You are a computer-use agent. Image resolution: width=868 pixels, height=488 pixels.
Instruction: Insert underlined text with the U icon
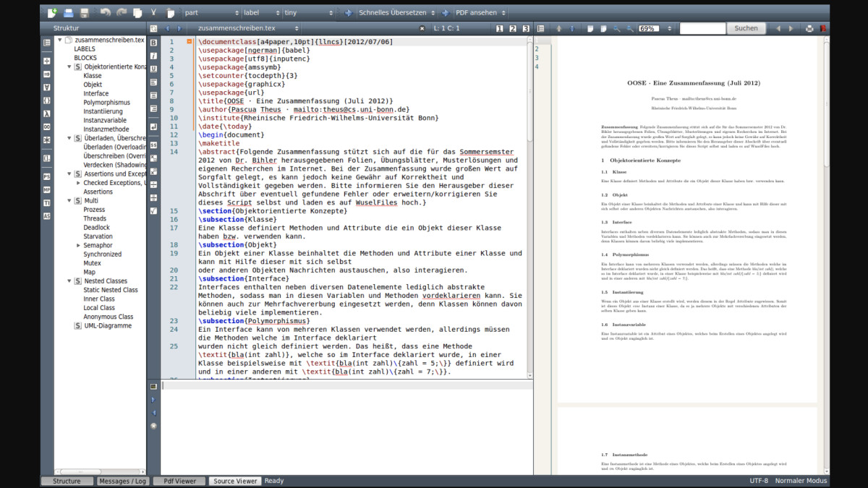[x=153, y=69]
